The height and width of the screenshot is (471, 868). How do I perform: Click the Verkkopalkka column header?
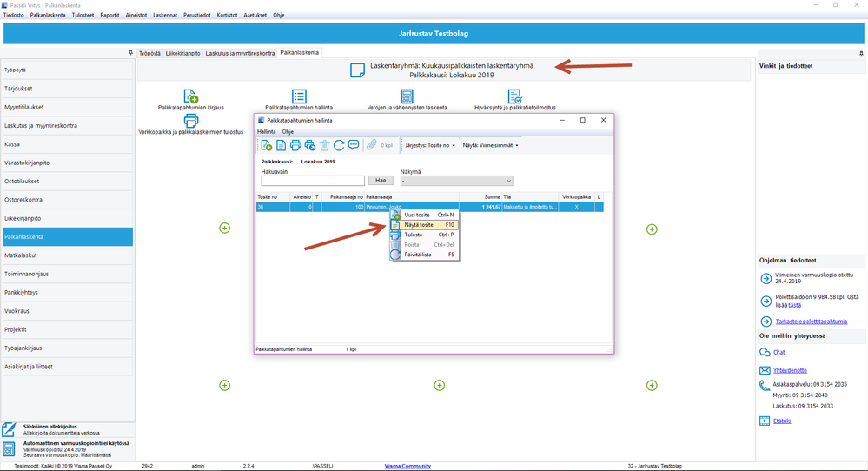pos(576,197)
